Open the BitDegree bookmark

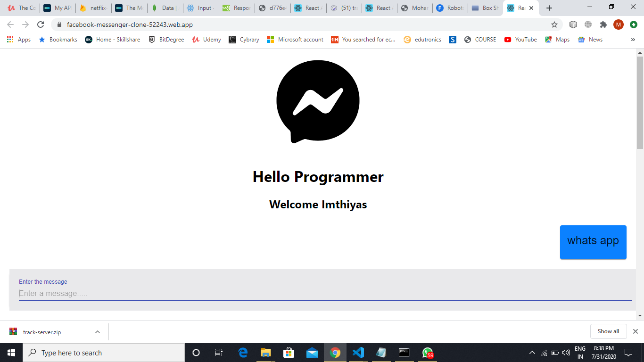tap(166, 40)
